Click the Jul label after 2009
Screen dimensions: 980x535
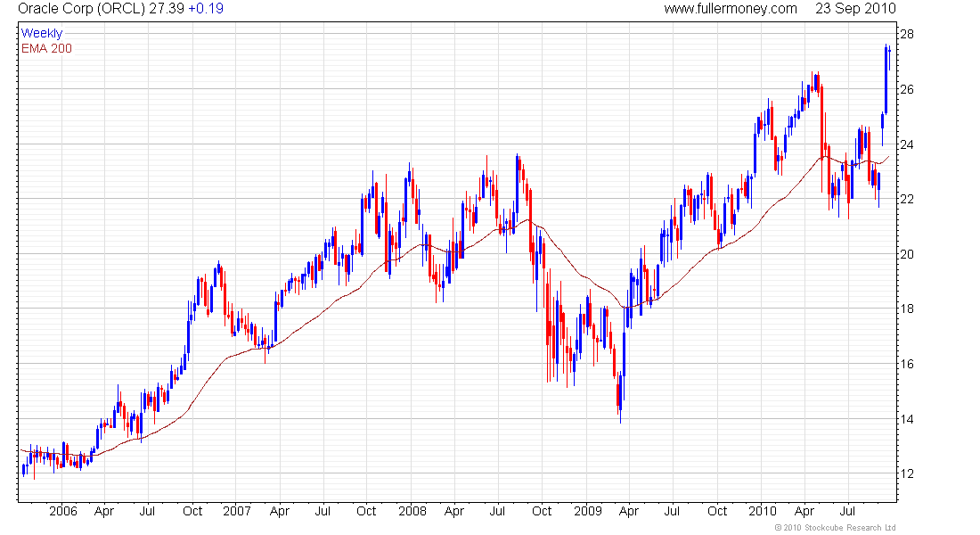(672, 511)
